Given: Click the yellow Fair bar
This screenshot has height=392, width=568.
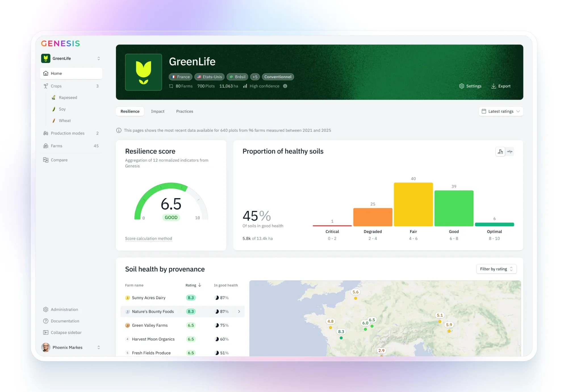Looking at the screenshot, I should pyautogui.click(x=414, y=205).
